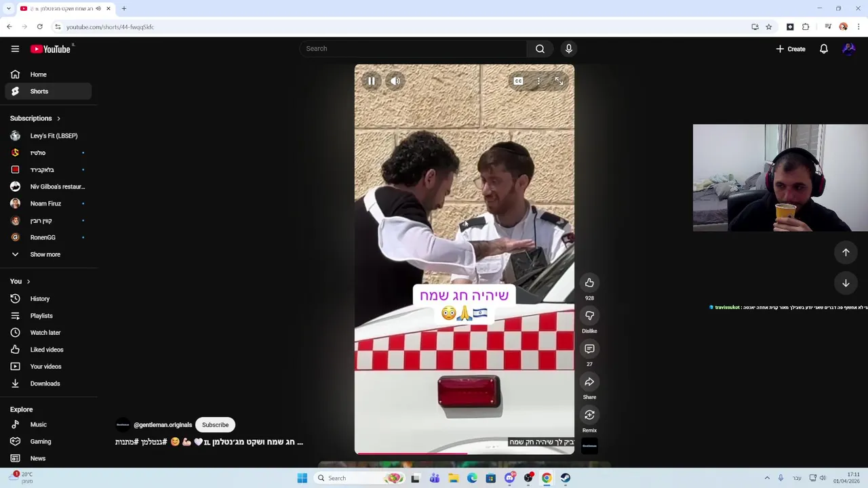Expand the You section
This screenshot has width=868, height=488.
click(x=20, y=281)
